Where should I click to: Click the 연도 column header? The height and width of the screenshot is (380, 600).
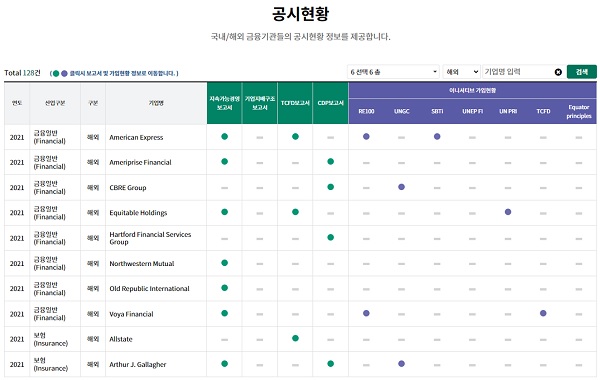click(17, 103)
